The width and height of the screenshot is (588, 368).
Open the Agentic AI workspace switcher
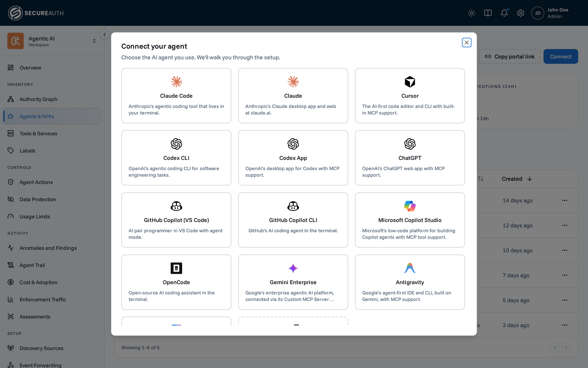click(52, 41)
